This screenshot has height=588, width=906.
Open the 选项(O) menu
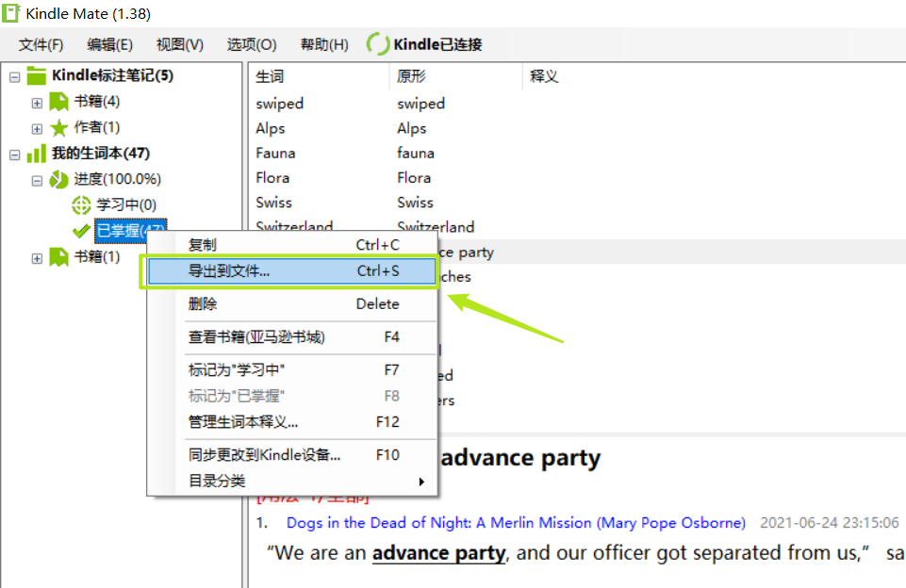point(252,44)
